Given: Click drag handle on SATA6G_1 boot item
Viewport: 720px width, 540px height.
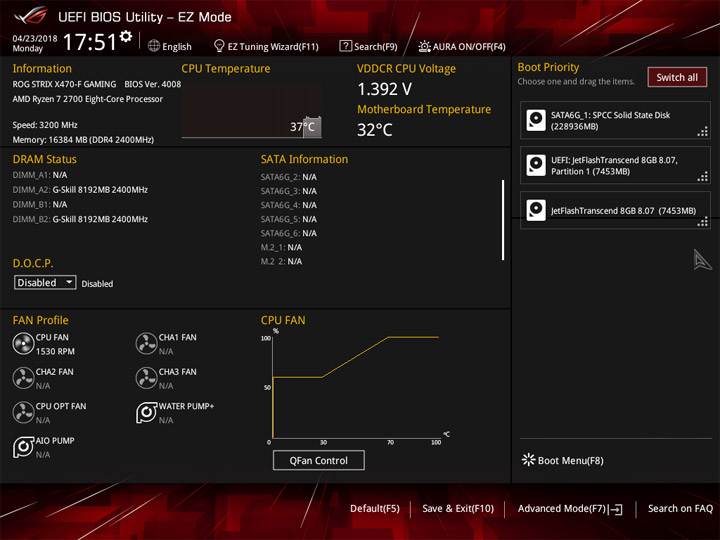Looking at the screenshot, I should (703, 132).
